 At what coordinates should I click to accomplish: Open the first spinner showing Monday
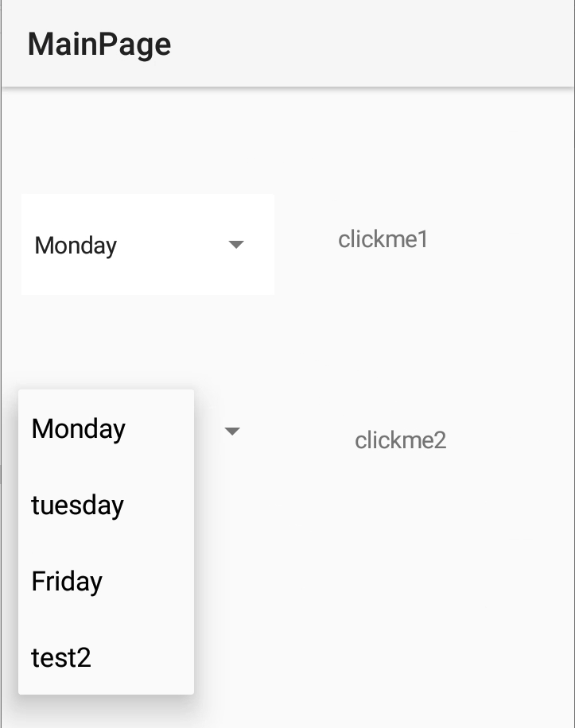tap(147, 245)
